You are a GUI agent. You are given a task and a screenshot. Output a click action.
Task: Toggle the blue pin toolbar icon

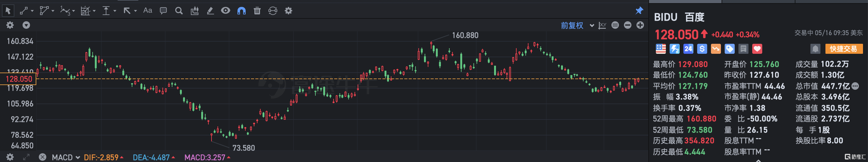coord(639,10)
